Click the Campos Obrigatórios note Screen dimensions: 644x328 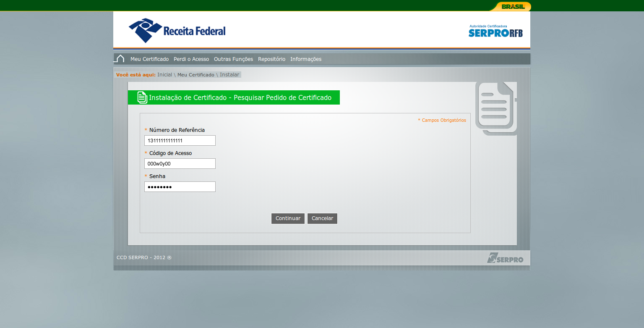(x=442, y=120)
